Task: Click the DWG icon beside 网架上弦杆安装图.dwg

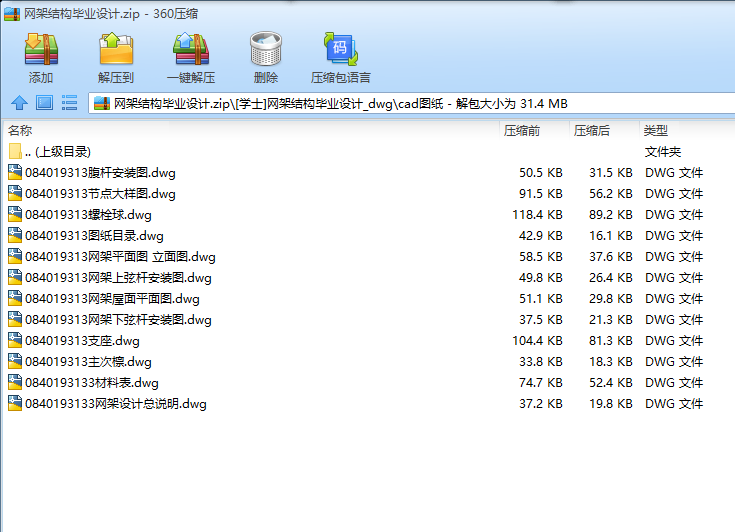Action: tap(15, 277)
